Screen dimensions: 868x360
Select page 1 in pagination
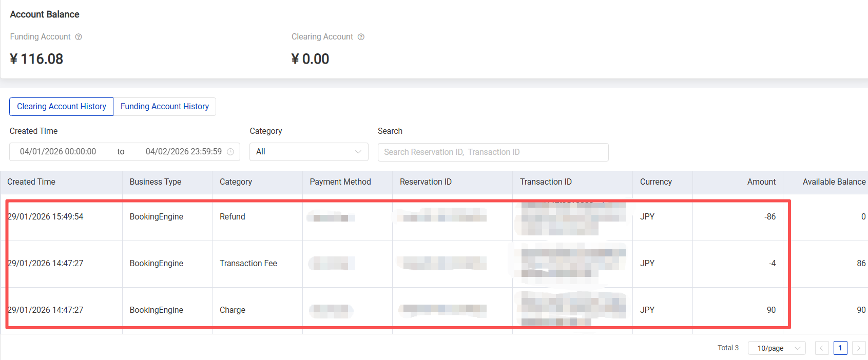840,348
